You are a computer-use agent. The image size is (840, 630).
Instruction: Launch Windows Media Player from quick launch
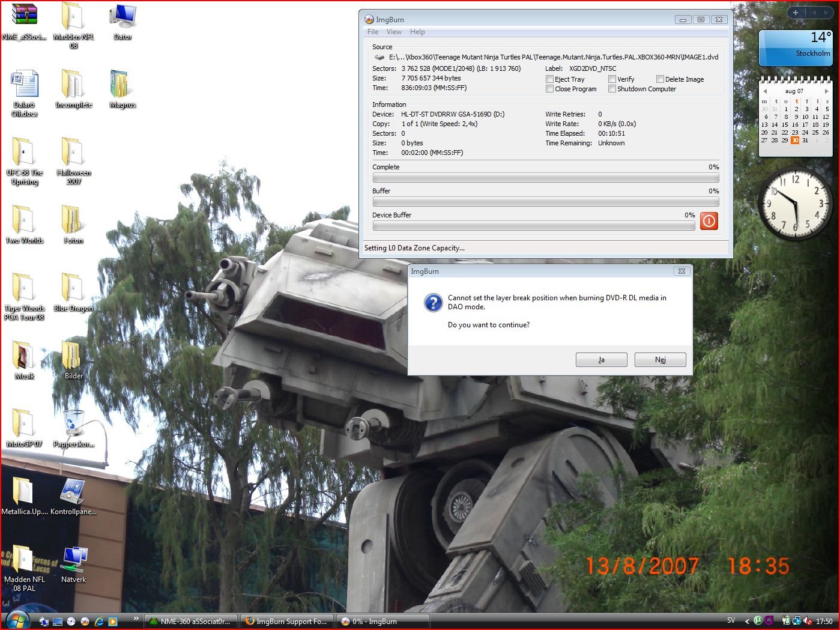click(x=112, y=622)
